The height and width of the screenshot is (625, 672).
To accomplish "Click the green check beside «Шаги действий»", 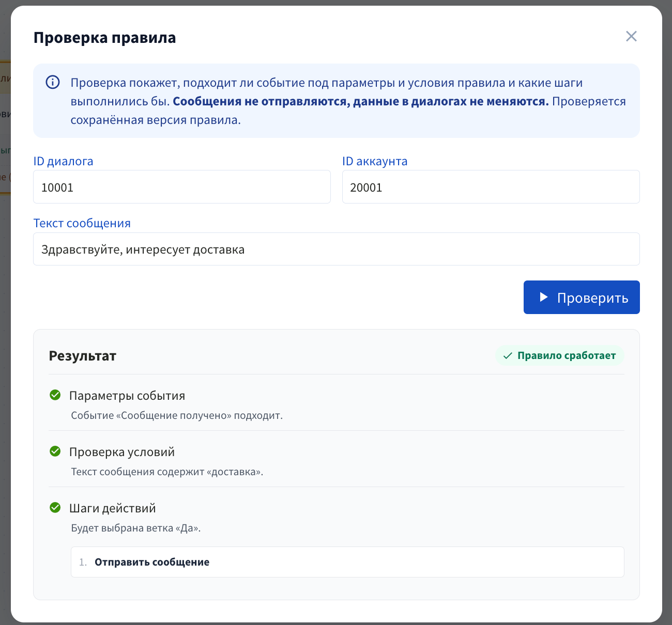I will tap(55, 508).
